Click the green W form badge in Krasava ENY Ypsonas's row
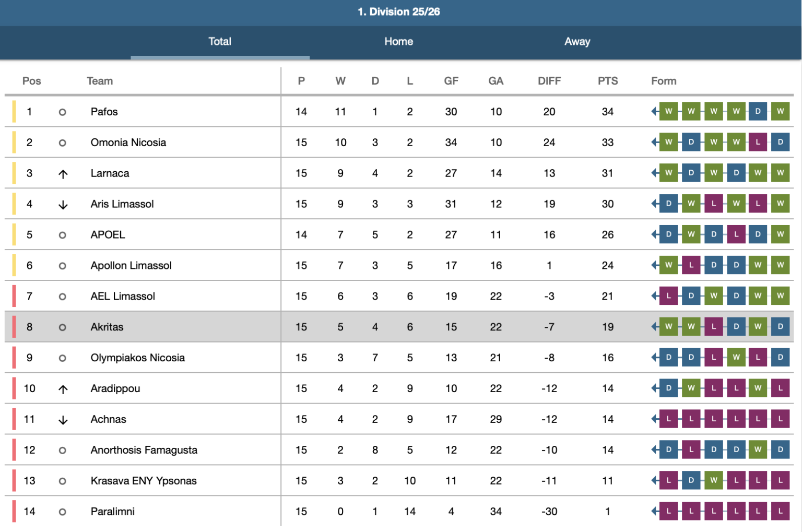The height and width of the screenshot is (532, 802). (714, 480)
